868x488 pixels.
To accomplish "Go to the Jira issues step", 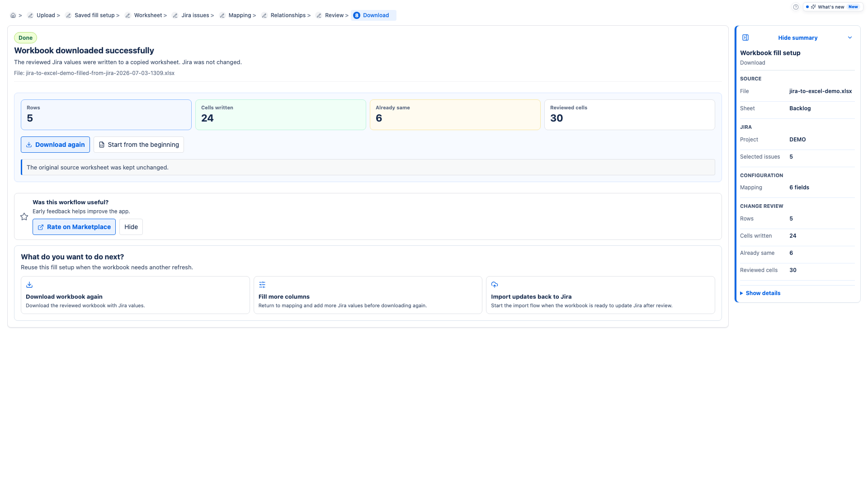I will (195, 15).
